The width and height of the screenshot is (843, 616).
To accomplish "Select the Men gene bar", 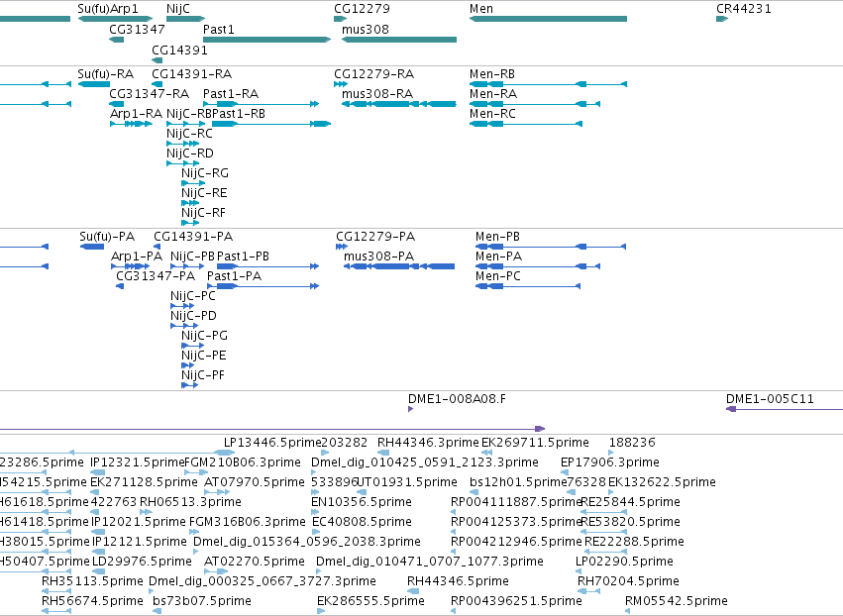I will (548, 19).
